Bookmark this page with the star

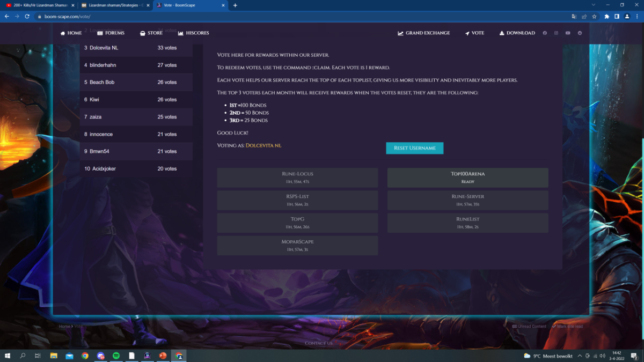click(x=594, y=17)
